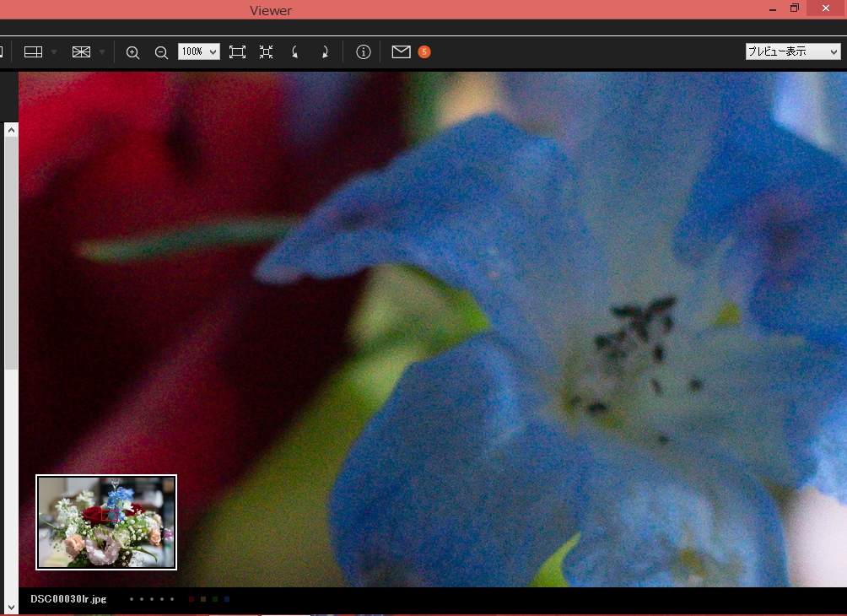Rotate the image clockwise
This screenshot has height=616, width=847.
click(324, 51)
